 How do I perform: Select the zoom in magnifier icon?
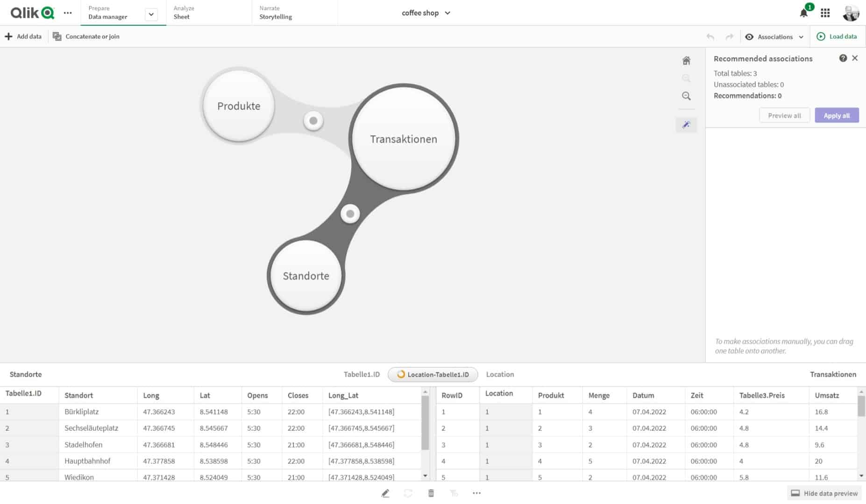(x=686, y=78)
